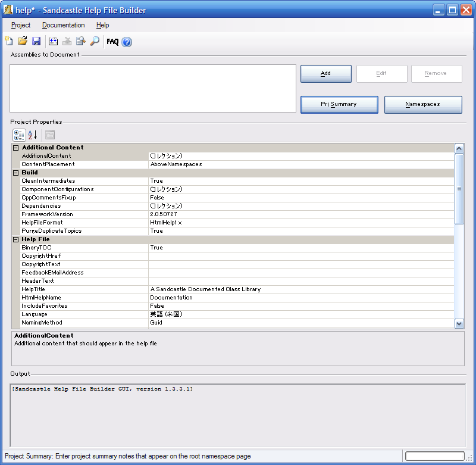This screenshot has height=465, width=476.
Task: Select the HelpTitle property
Action: [x=84, y=289]
